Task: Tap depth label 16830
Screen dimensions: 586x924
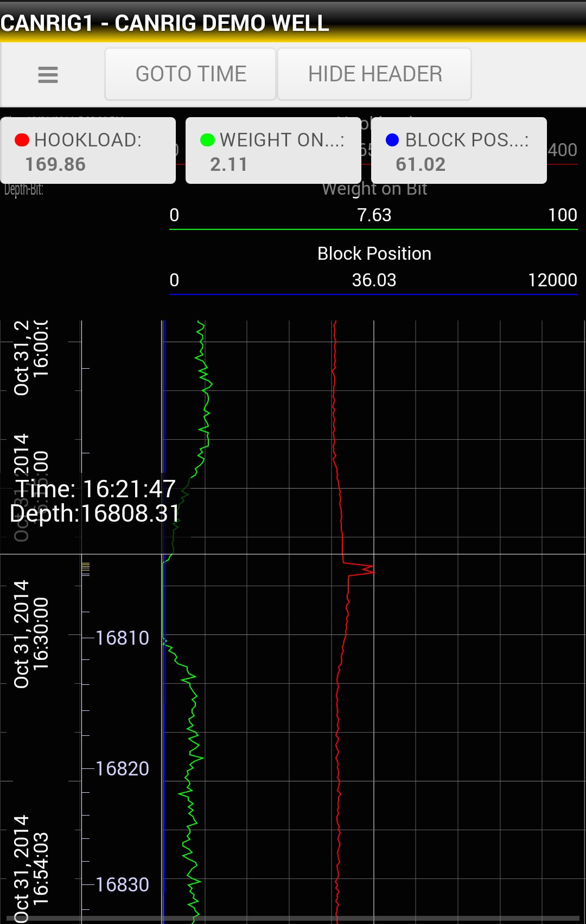Action: click(x=122, y=885)
